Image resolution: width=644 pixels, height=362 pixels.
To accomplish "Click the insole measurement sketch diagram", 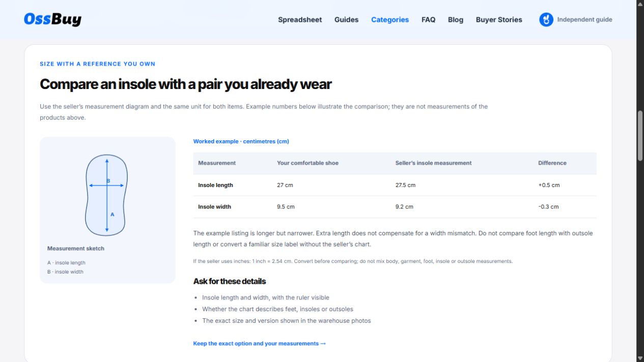I will coord(107,195).
